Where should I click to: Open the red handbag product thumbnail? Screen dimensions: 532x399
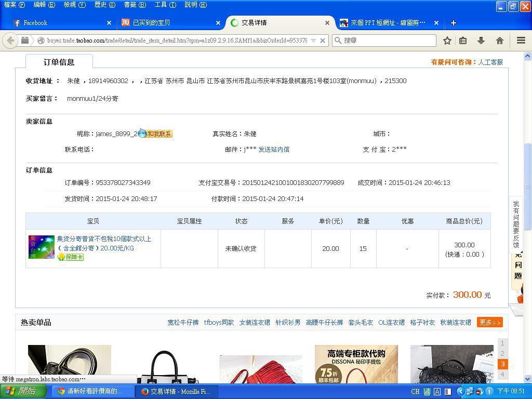point(261,369)
